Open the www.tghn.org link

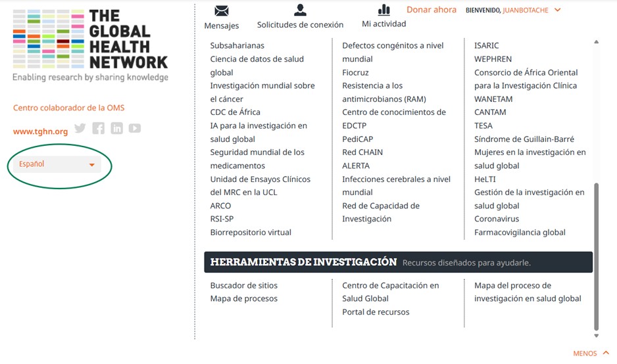tap(40, 131)
